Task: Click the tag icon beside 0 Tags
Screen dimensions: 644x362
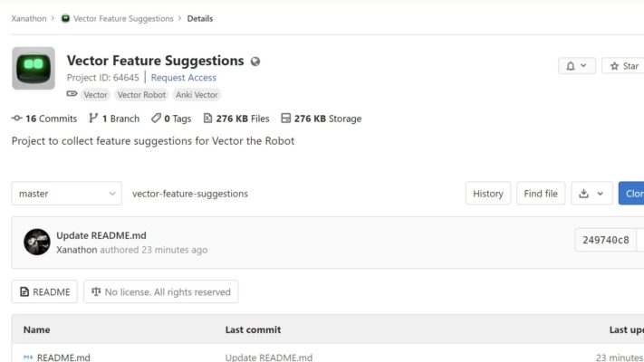Action: click(x=156, y=119)
